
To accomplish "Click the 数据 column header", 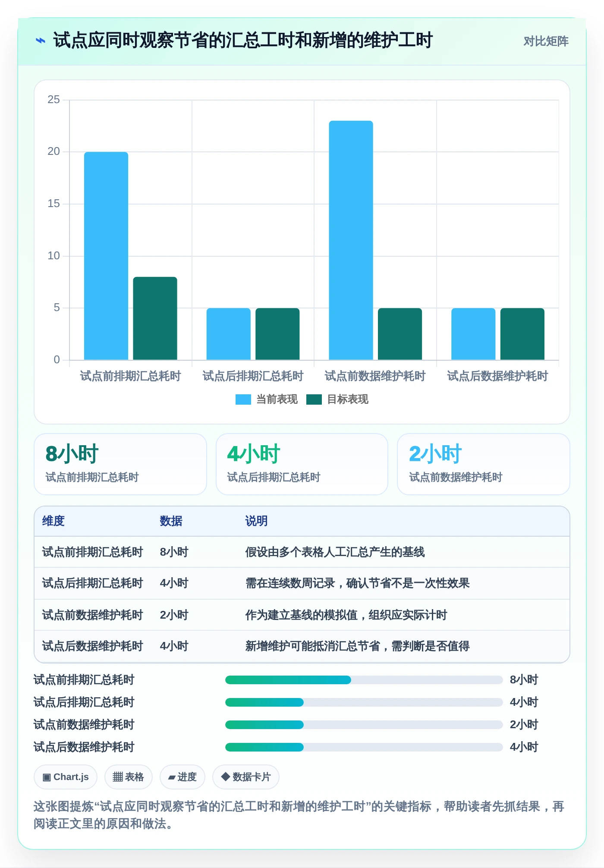I will [171, 521].
